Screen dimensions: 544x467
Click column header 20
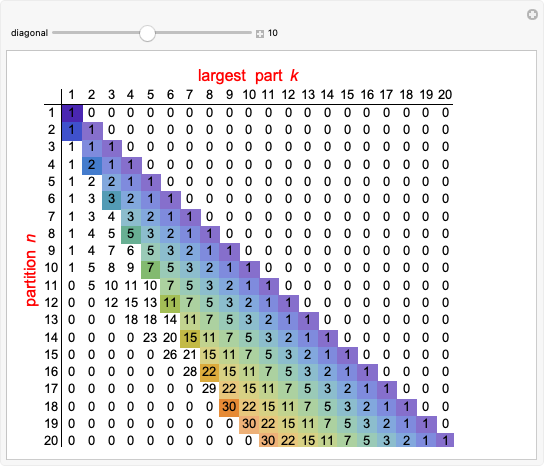click(445, 95)
